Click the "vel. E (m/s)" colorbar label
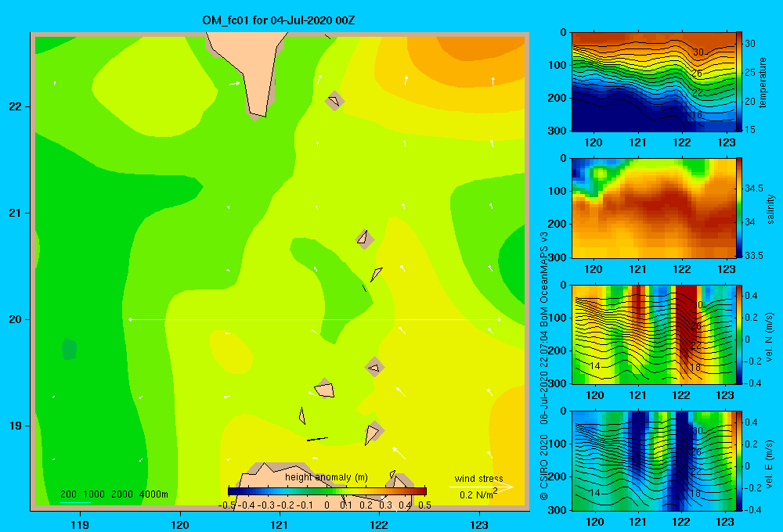The image size is (783, 532). 769,463
